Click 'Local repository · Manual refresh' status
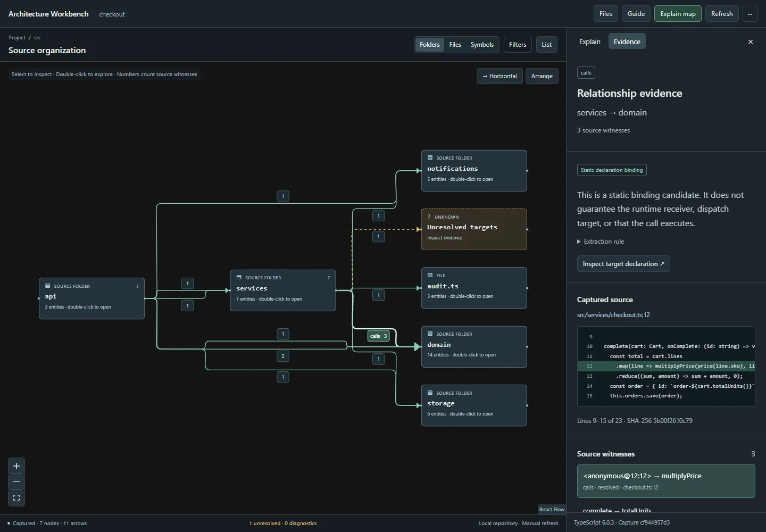766x532 pixels. [x=519, y=523]
